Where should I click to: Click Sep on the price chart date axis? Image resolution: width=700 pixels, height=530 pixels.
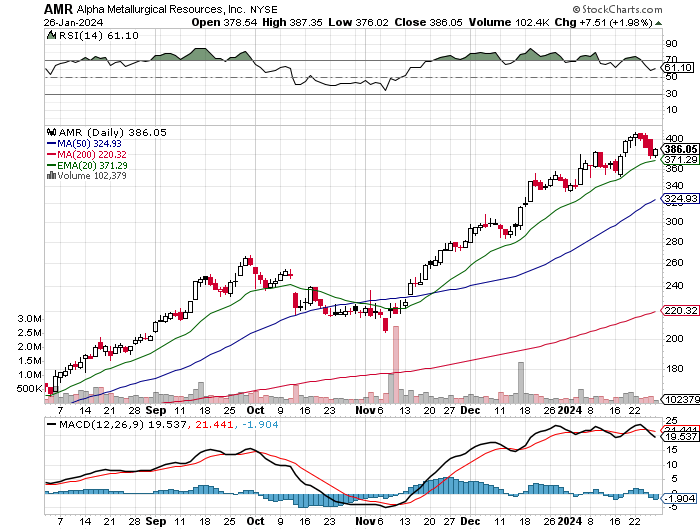(156, 410)
